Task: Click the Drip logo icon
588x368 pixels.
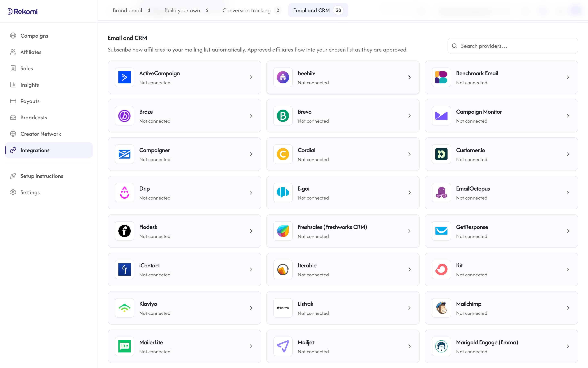Action: click(124, 193)
